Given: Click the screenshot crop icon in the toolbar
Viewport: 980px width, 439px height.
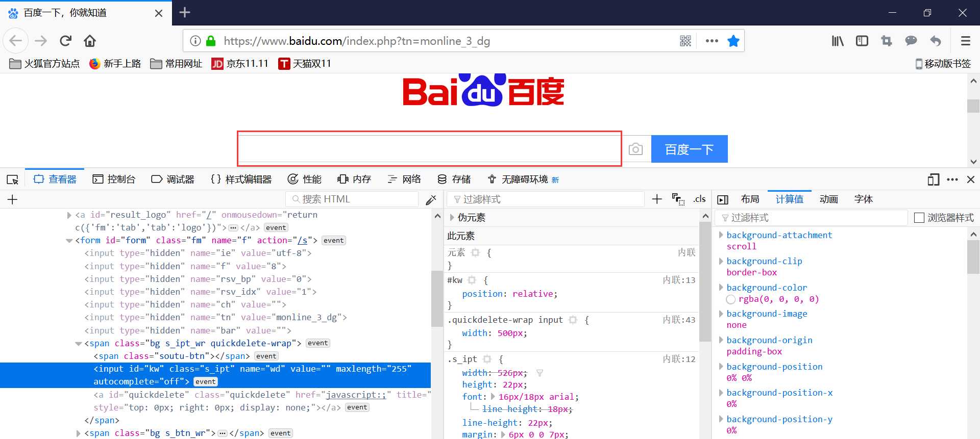Looking at the screenshot, I should pos(887,41).
